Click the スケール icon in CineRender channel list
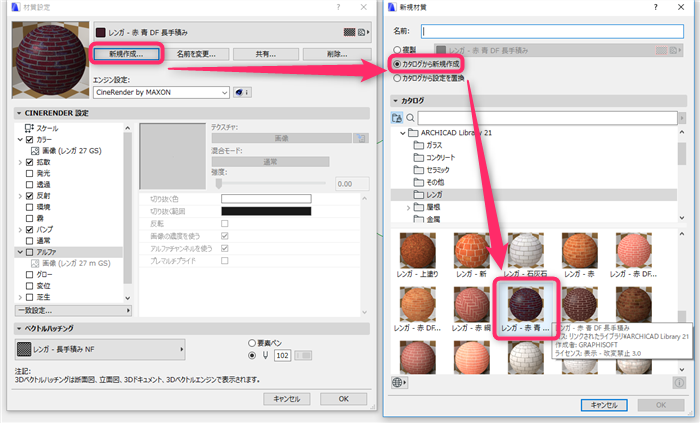The image size is (700, 423). pos(29,128)
